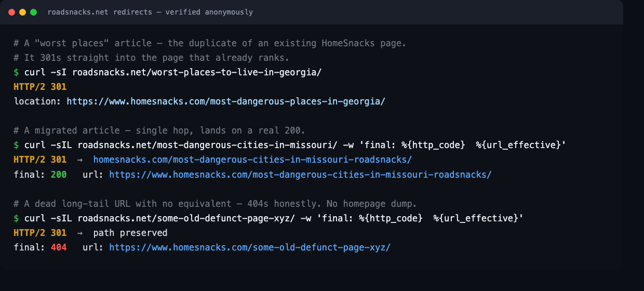The height and width of the screenshot is (291, 644).
Task: Click the 'path preserved' text
Action: [x=130, y=232]
